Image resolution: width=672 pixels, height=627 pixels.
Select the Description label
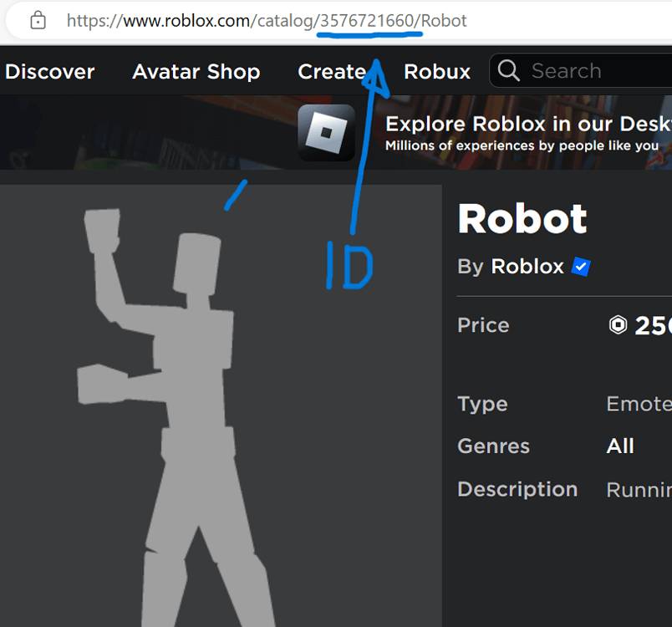517,489
